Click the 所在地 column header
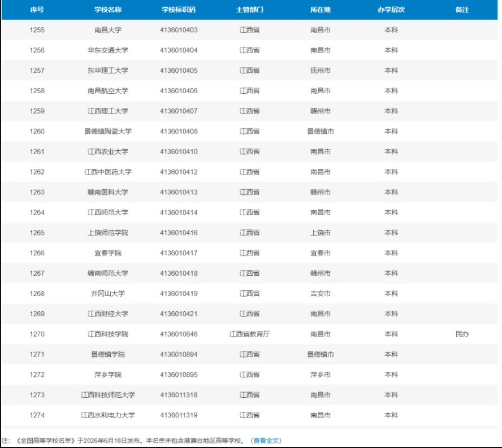 [x=320, y=10]
